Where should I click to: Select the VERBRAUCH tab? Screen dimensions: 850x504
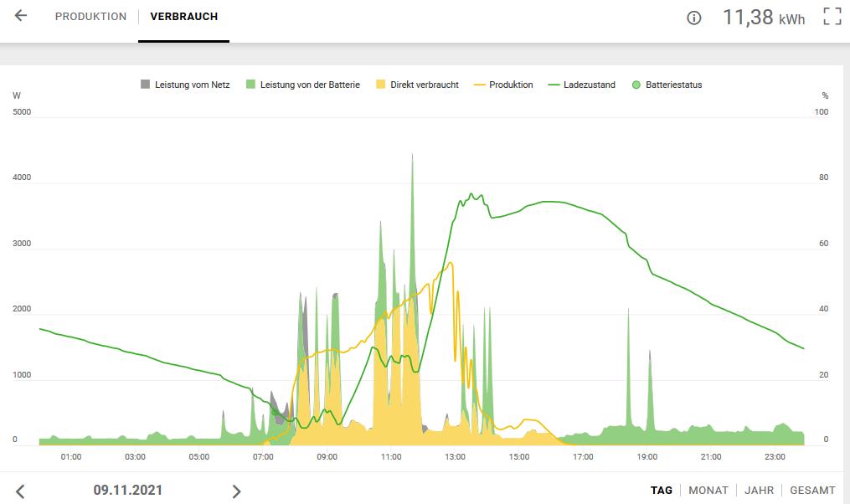[x=183, y=17]
